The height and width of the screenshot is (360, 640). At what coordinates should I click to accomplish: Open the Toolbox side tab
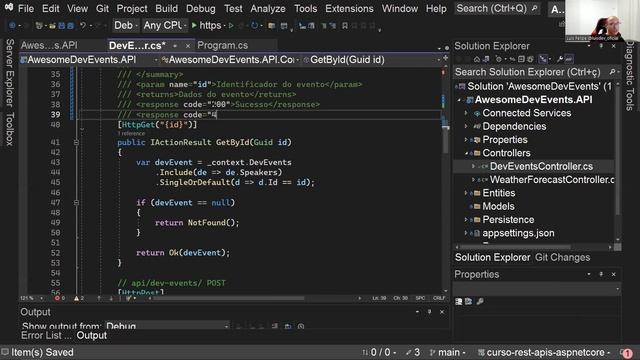click(10, 129)
